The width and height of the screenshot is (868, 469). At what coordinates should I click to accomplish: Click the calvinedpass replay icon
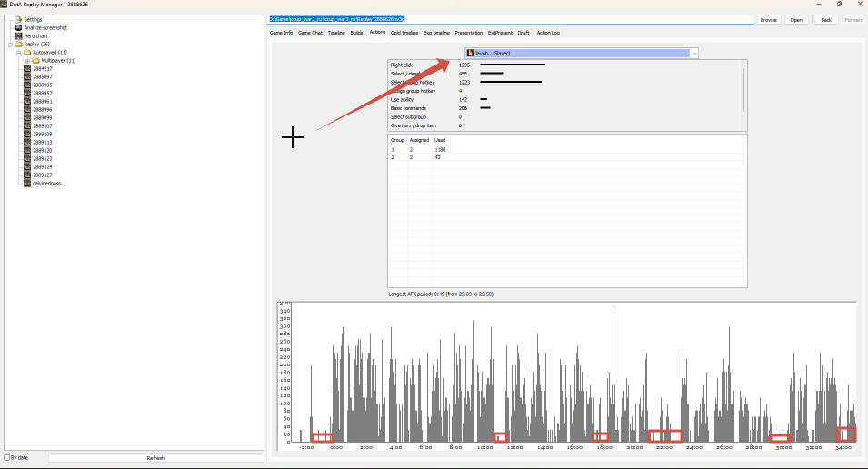27,184
